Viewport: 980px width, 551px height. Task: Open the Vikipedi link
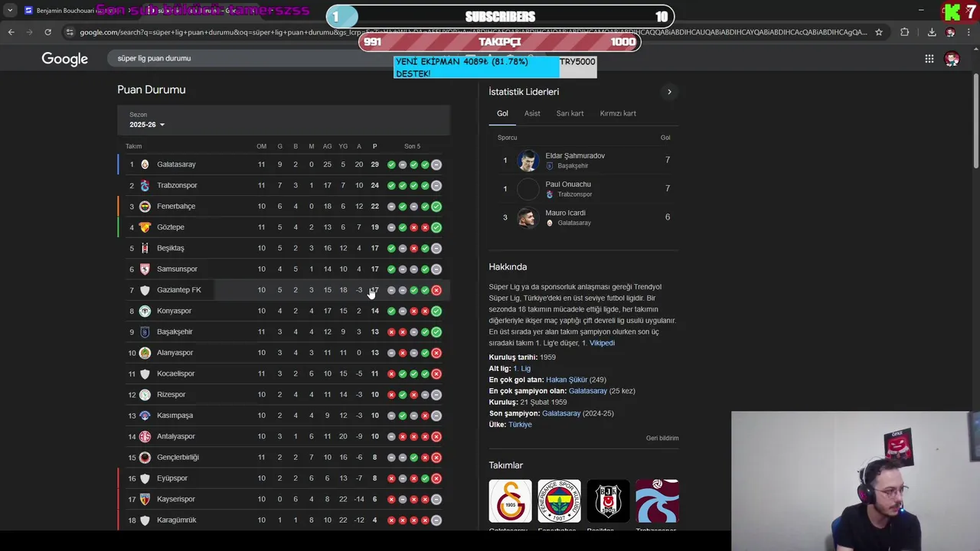[602, 343]
